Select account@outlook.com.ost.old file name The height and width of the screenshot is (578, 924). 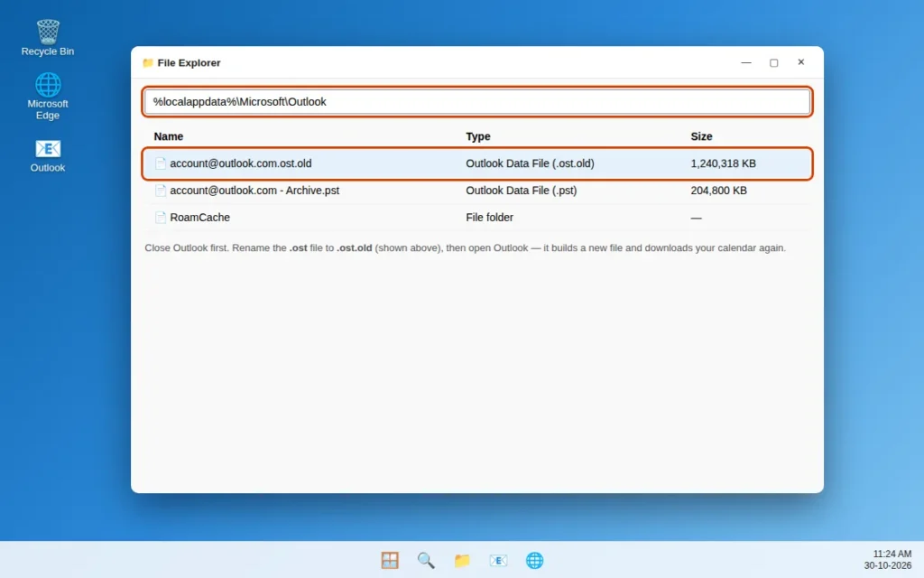click(240, 163)
